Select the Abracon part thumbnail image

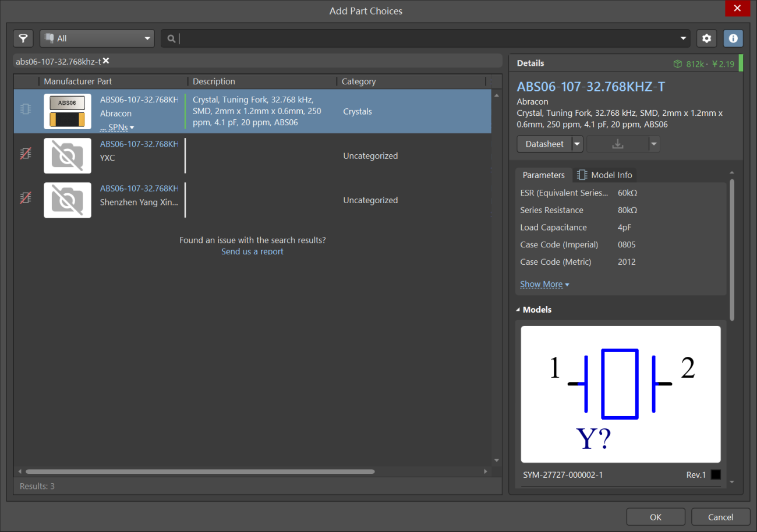68,111
